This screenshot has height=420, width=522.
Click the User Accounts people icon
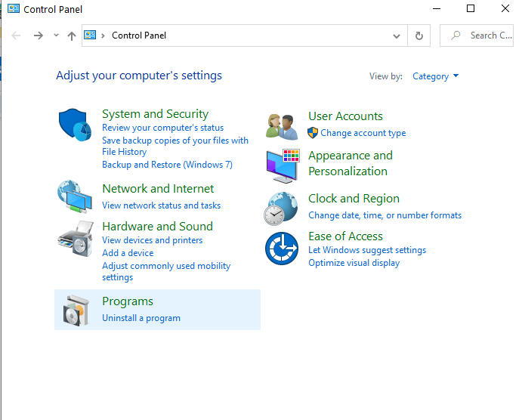pyautogui.click(x=282, y=126)
